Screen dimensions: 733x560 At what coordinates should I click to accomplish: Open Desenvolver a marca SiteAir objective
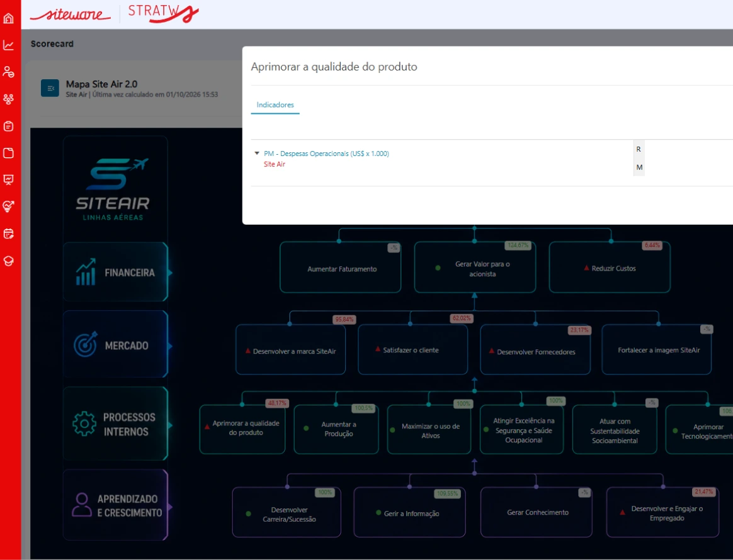291,350
